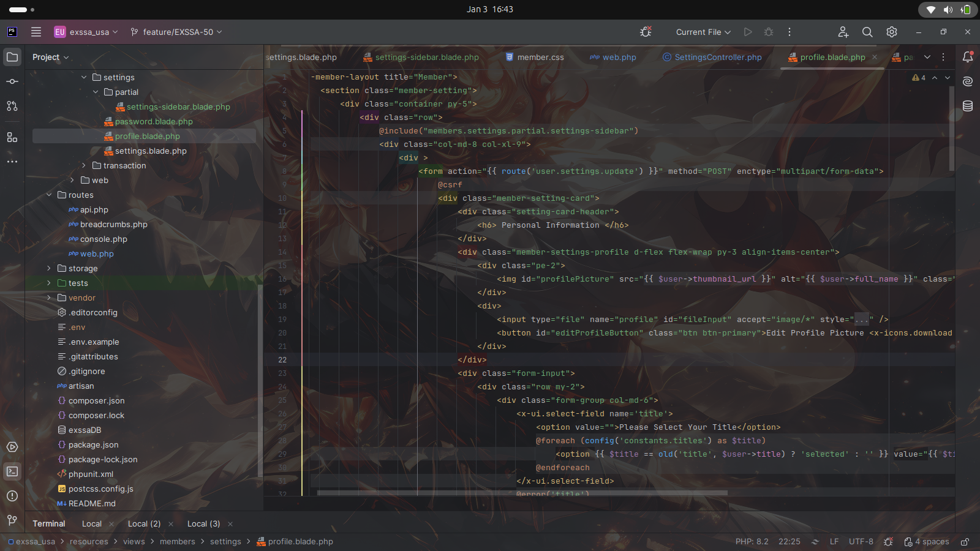Image resolution: width=980 pixels, height=551 pixels.
Task: Click the editor horizontal scrollbar
Action: pyautogui.click(x=522, y=493)
